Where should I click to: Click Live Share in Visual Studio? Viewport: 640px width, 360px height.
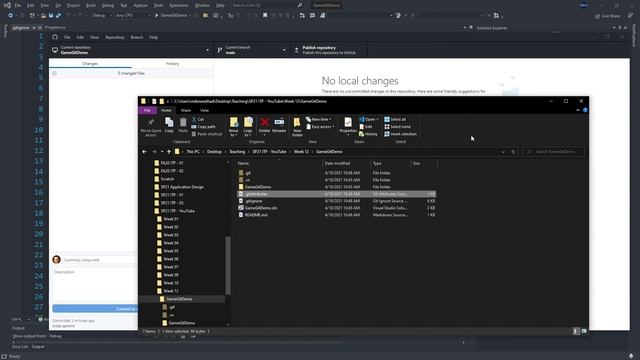[607, 16]
